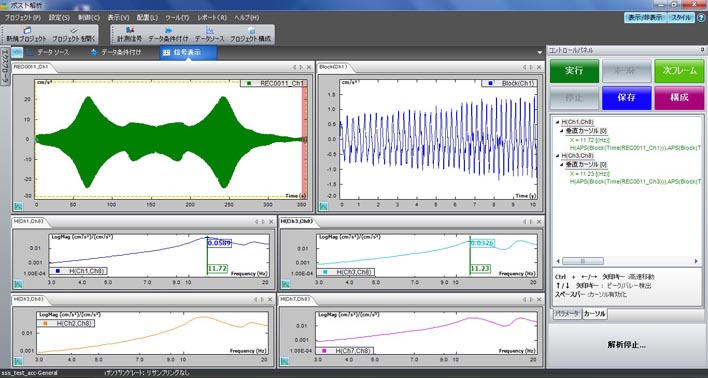This screenshot has height=378, width=708.
Task: Select the 計測信号 toolbar icon
Action: [129, 35]
